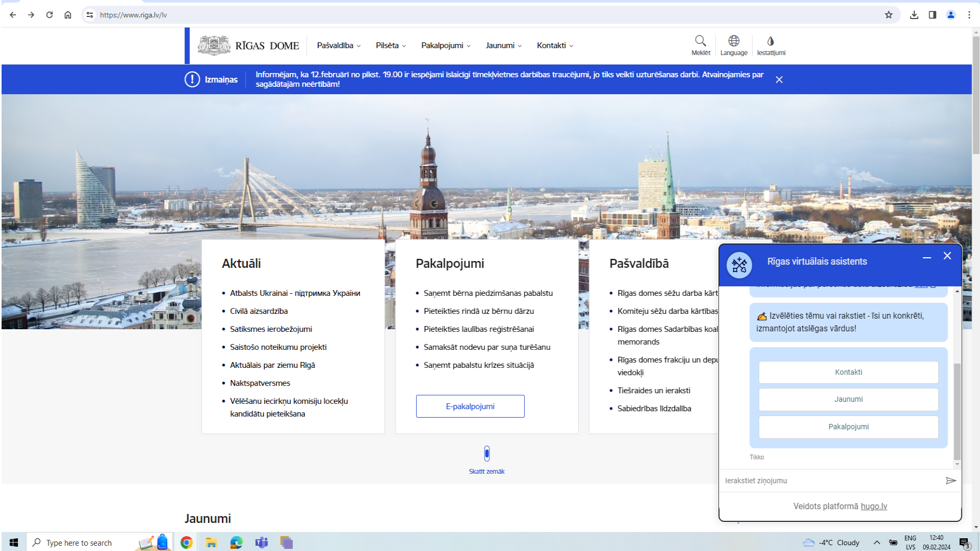Open the Windows notification center
Viewport: 980px width, 551px height.
[x=964, y=543]
